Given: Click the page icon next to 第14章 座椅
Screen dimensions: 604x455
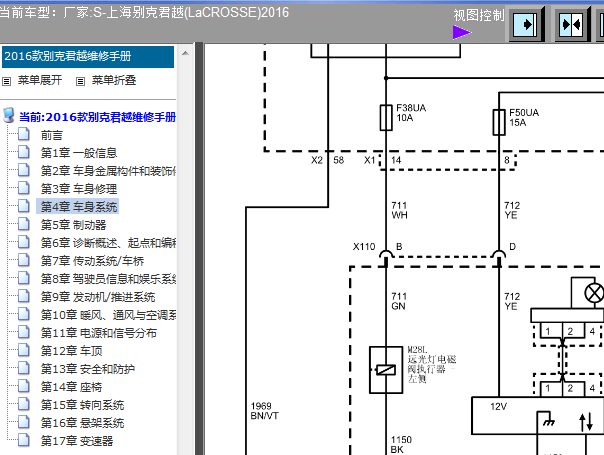Looking at the screenshot, I should coord(24,386).
